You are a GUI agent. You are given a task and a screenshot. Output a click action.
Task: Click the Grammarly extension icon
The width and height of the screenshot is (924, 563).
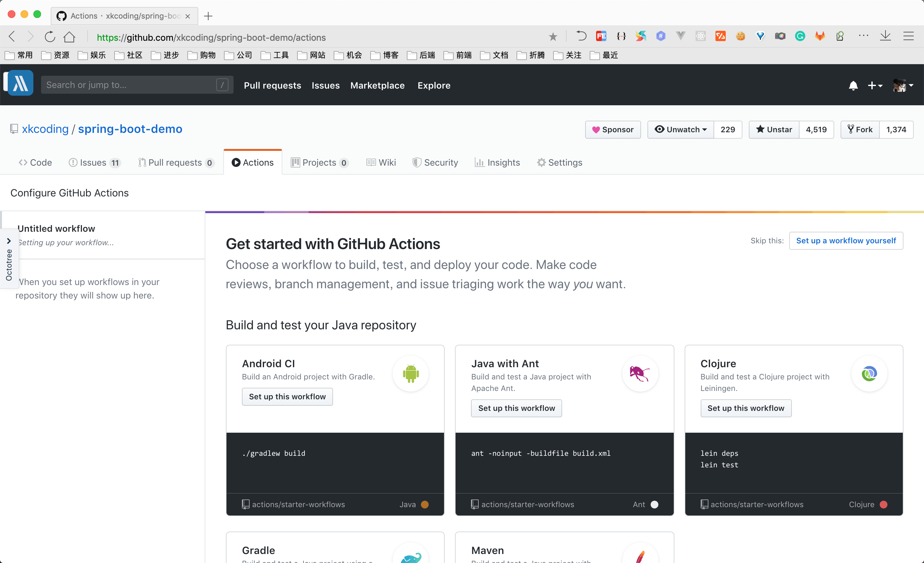click(800, 36)
